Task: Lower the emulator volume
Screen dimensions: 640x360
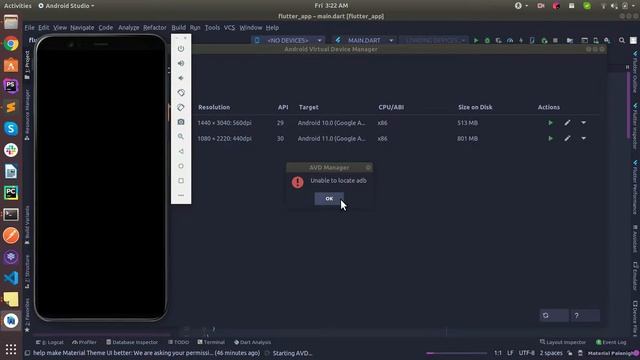Action: tap(181, 78)
